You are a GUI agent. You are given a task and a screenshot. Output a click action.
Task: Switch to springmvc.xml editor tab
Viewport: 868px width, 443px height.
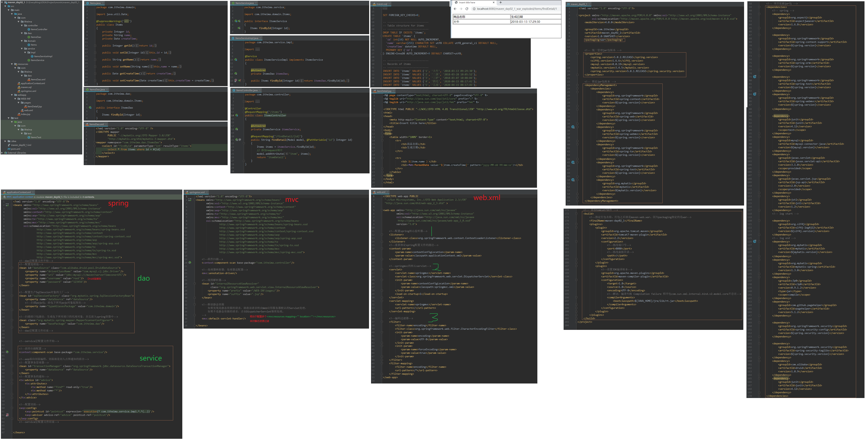[196, 192]
